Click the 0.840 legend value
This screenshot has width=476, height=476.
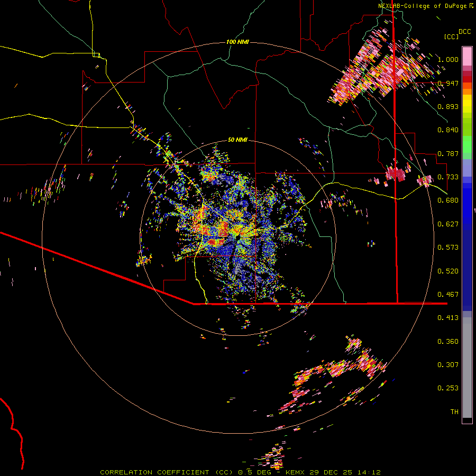[x=448, y=130]
